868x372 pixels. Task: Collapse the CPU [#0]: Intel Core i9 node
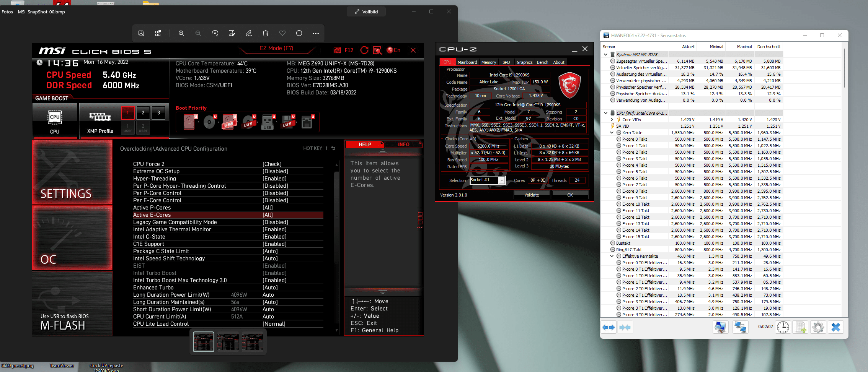[606, 113]
